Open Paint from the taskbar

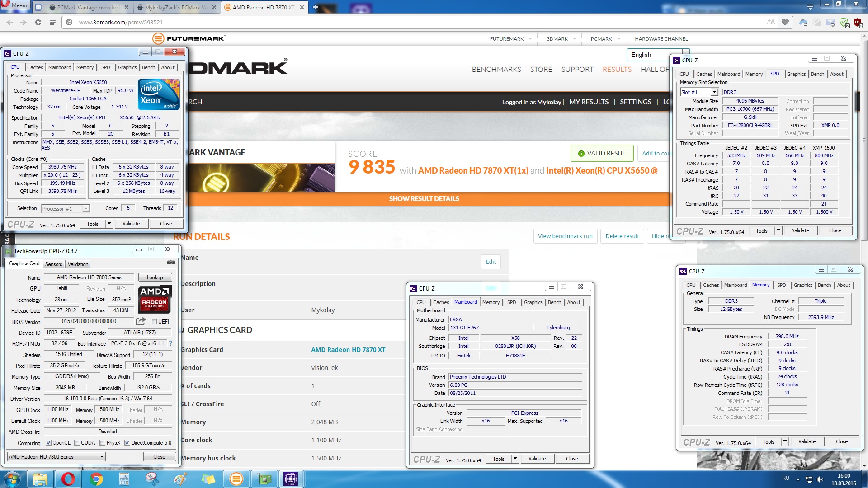(x=180, y=479)
